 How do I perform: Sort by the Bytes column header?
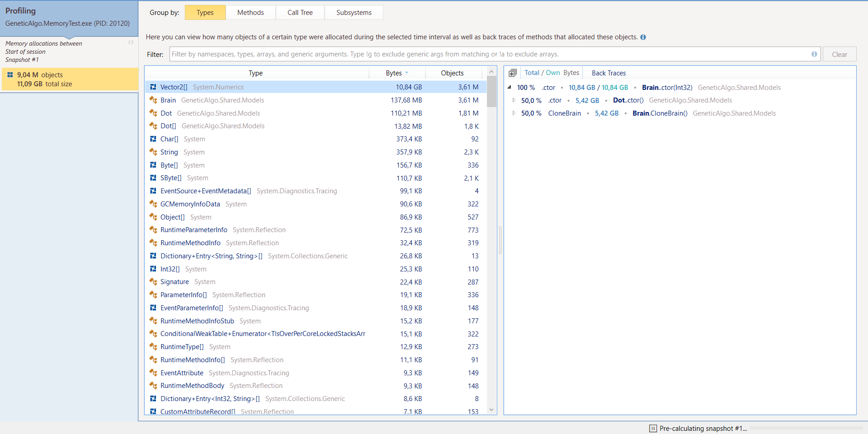397,73
